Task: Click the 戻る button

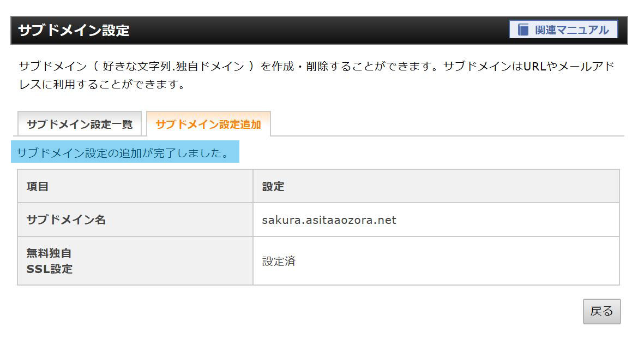Action: click(x=601, y=311)
